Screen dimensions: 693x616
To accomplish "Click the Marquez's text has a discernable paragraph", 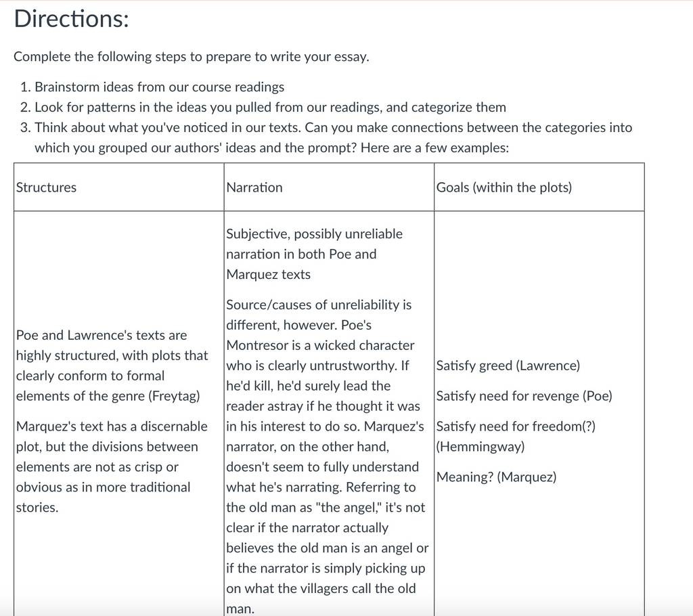I will [112, 467].
